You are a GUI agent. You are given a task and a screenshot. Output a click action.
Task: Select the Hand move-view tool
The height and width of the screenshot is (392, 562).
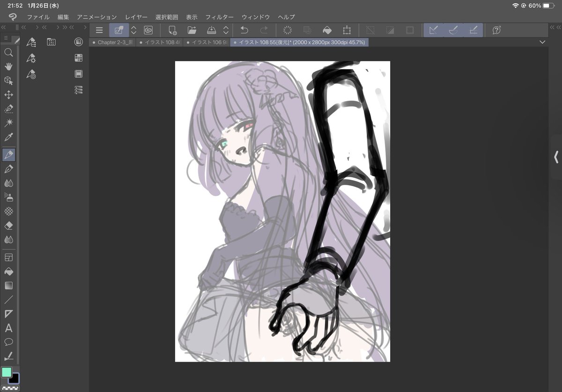coord(8,66)
